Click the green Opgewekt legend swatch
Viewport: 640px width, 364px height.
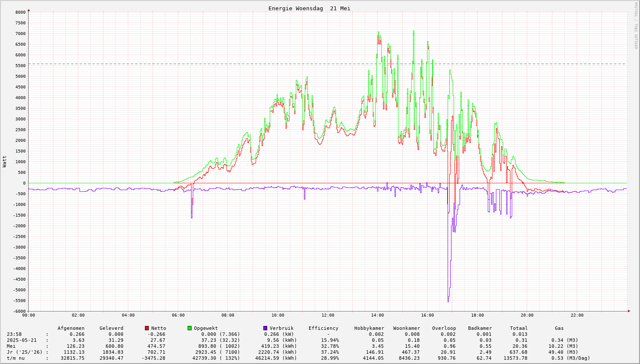[x=190, y=328]
